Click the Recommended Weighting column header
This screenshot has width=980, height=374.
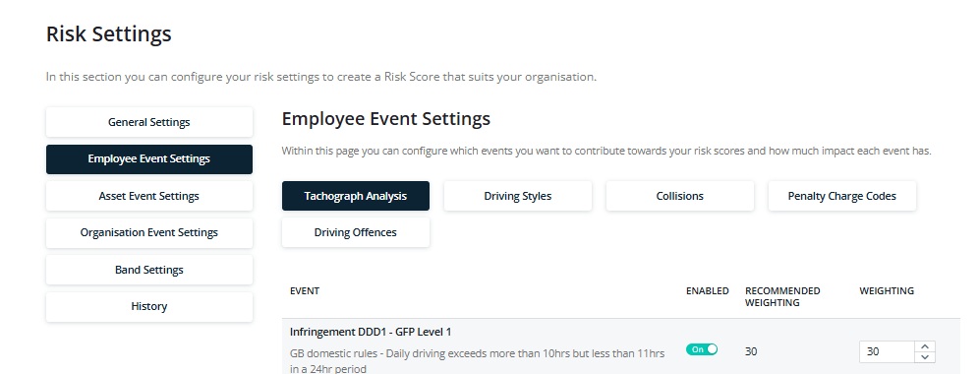tap(782, 296)
